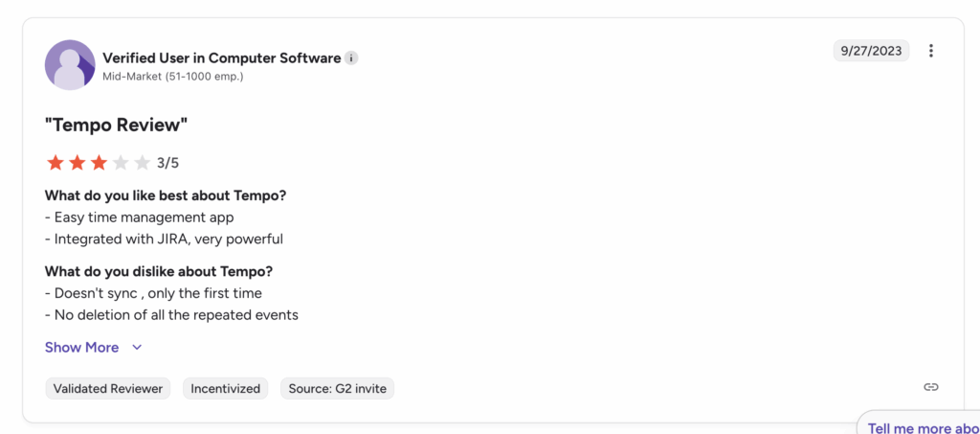
Task: Click the info icon beside Verified User
Action: tap(351, 58)
